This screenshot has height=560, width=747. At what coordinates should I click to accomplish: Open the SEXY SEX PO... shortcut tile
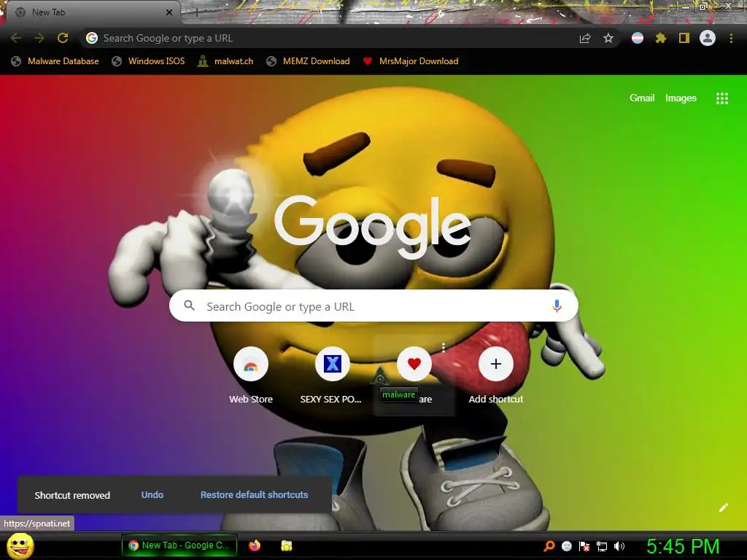(x=332, y=376)
